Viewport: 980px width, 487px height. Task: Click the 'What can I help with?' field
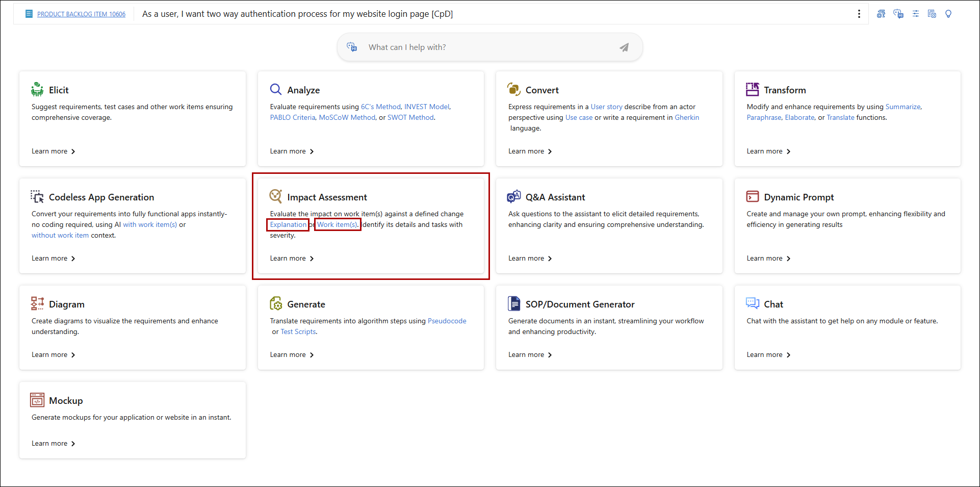tap(484, 47)
